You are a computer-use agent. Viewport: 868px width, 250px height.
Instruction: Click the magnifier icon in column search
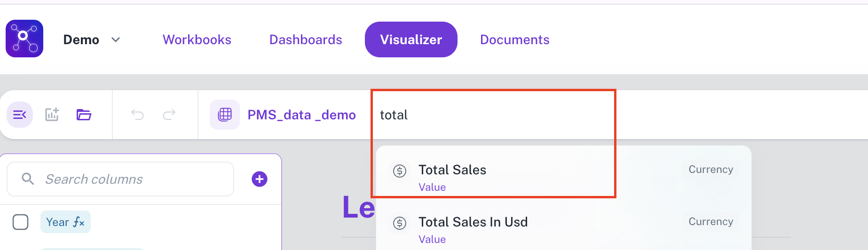(28, 179)
